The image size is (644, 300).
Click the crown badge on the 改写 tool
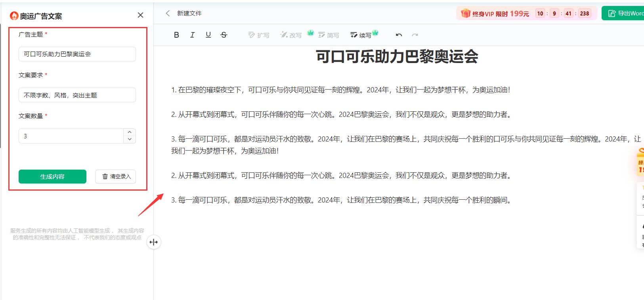tap(311, 32)
